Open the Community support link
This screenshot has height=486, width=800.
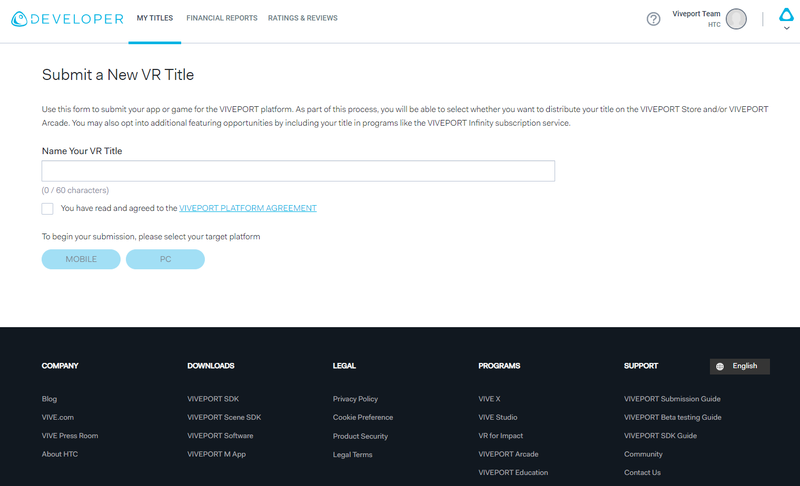(643, 454)
